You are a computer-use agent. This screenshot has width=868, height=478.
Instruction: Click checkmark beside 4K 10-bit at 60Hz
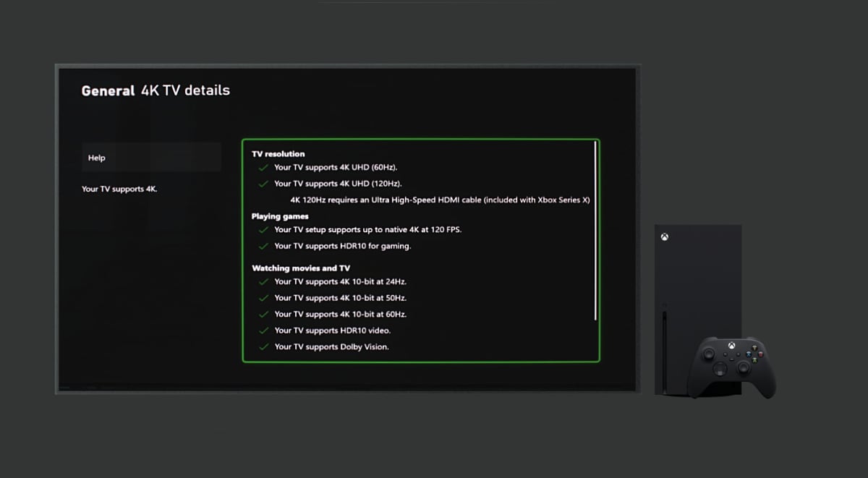(263, 315)
